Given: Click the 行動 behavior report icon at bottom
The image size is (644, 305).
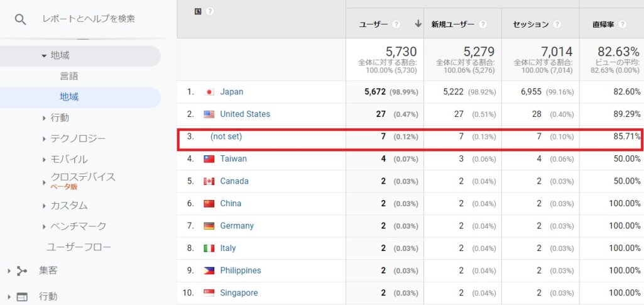Looking at the screenshot, I should 22,296.
